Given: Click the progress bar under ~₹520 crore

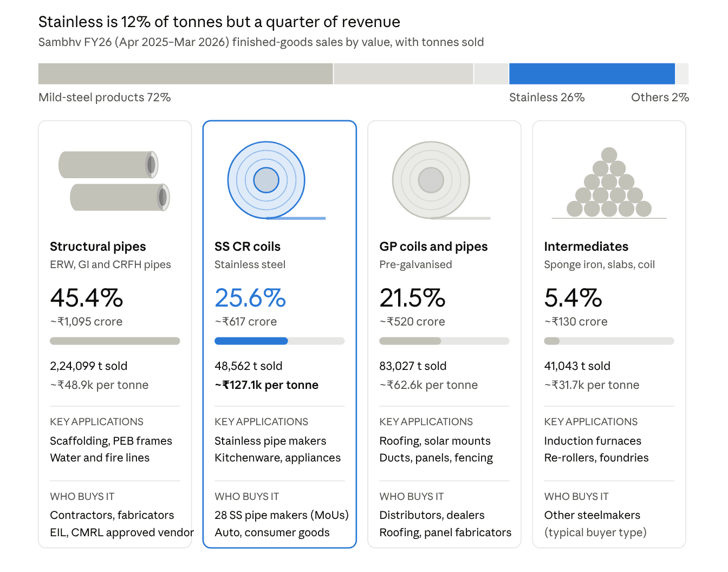Looking at the screenshot, I should 444,341.
